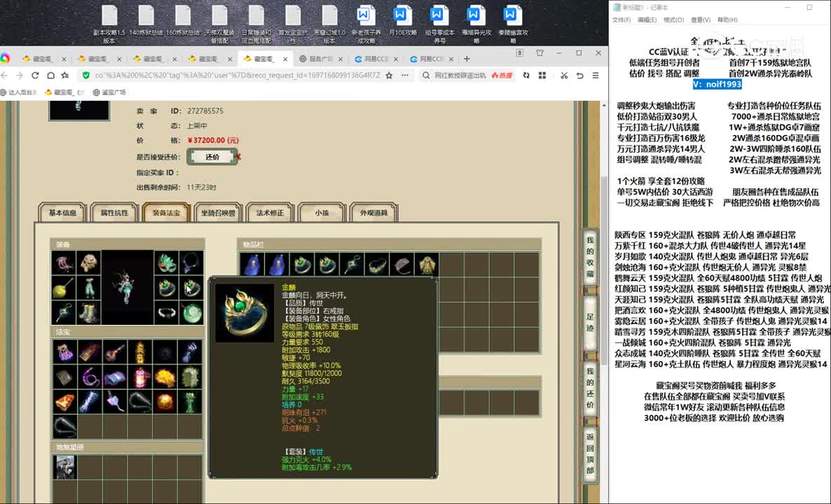The width and height of the screenshot is (831, 504).
Task: Open Notepad 帮助(H) menu
Action: (727, 20)
